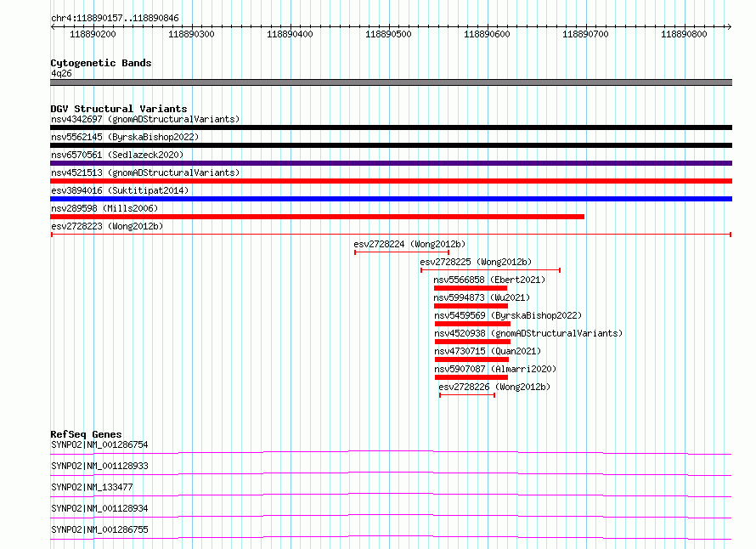Viewport: 756px width, 549px height.
Task: Click the DGV Structural Variants track heading
Action: [119, 109]
